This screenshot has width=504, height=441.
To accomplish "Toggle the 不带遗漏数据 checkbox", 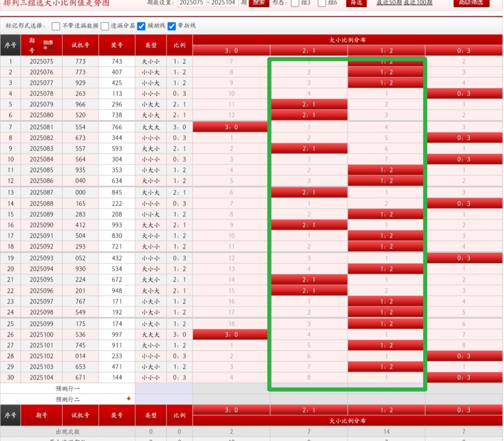I will tap(56, 26).
